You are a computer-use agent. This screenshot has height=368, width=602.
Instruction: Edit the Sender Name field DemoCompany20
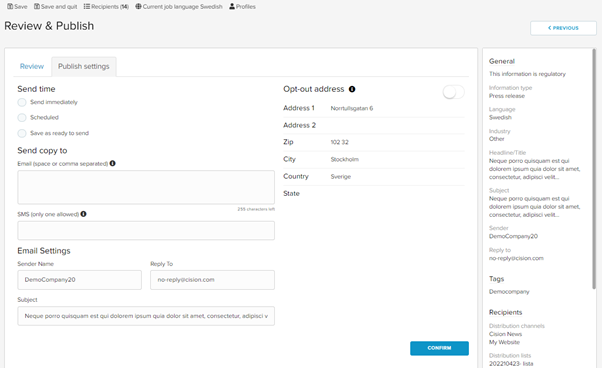pos(79,280)
